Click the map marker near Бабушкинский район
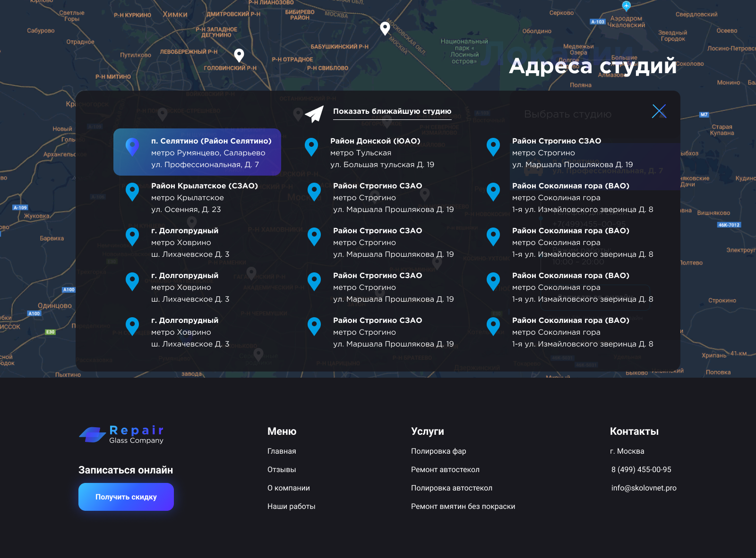Screen dimensions: 756x558 pos(385,28)
